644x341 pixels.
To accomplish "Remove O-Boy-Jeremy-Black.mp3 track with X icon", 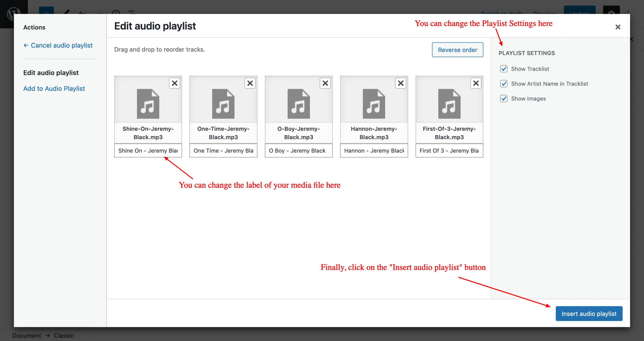I will (325, 83).
